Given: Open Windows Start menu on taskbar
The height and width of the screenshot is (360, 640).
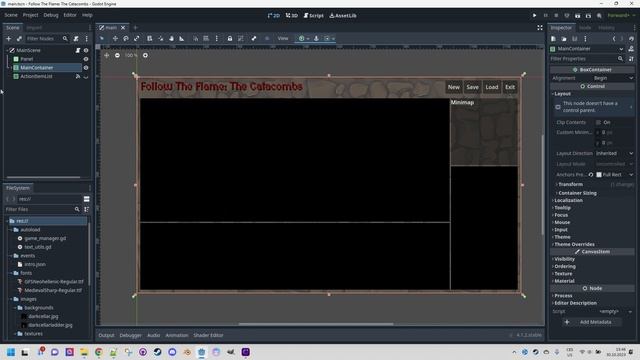Looking at the screenshot, I should coord(11,352).
